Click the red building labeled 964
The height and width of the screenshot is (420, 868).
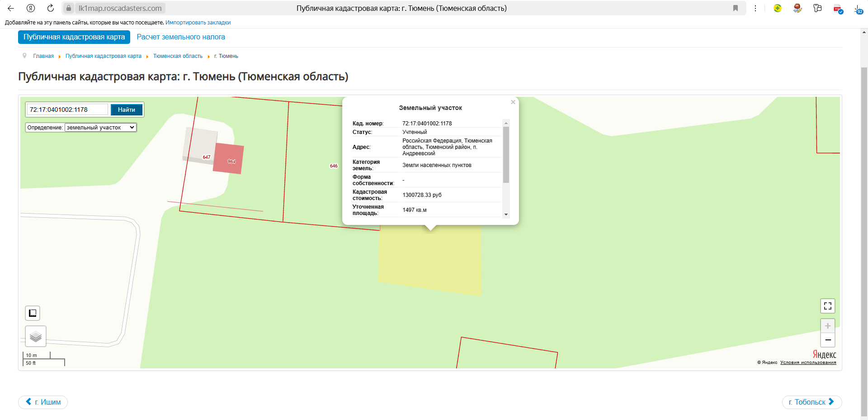(x=228, y=158)
